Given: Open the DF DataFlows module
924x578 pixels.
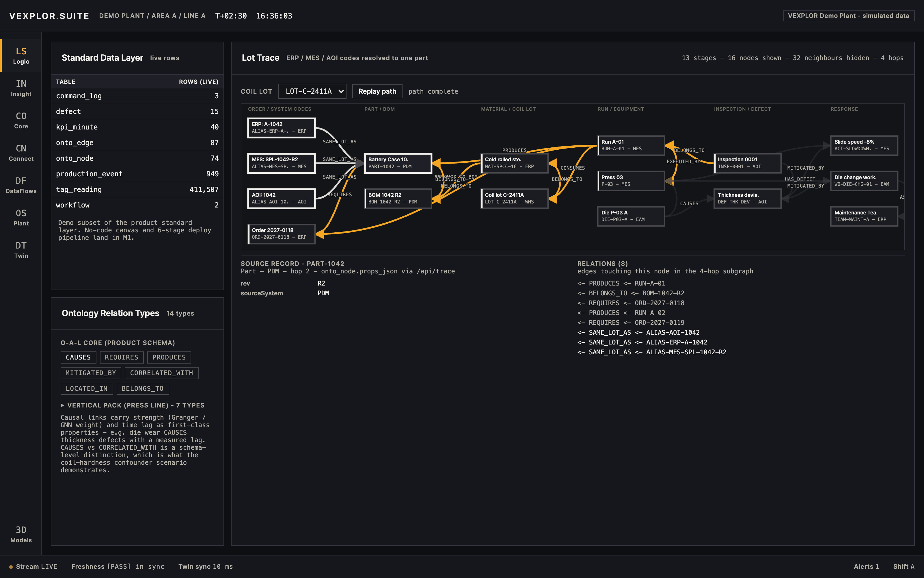Looking at the screenshot, I should (x=21, y=185).
